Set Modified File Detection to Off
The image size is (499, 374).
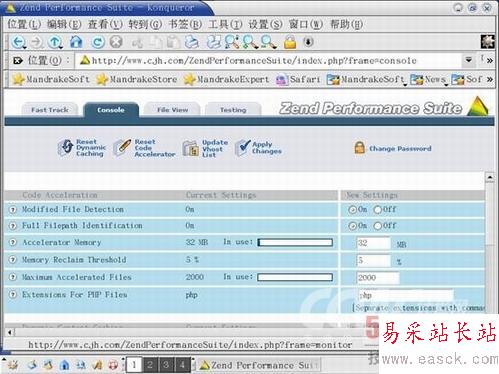(378, 210)
